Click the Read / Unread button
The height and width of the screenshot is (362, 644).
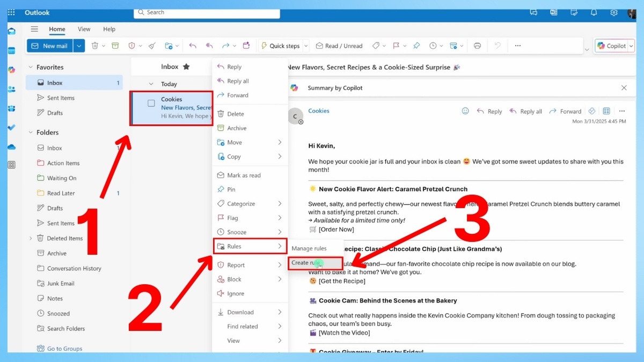click(339, 46)
